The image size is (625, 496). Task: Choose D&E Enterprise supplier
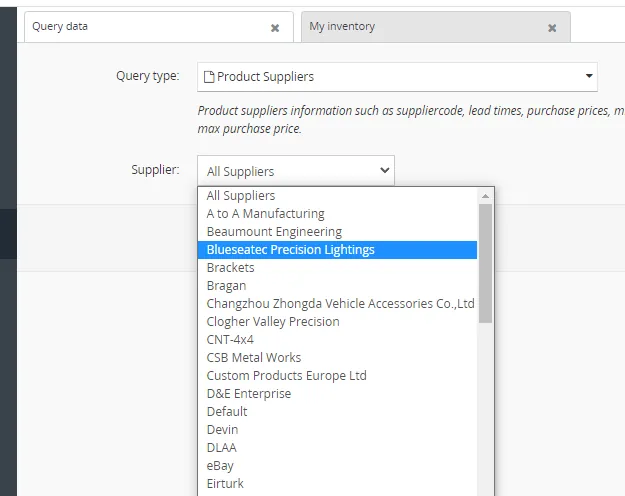337,394
